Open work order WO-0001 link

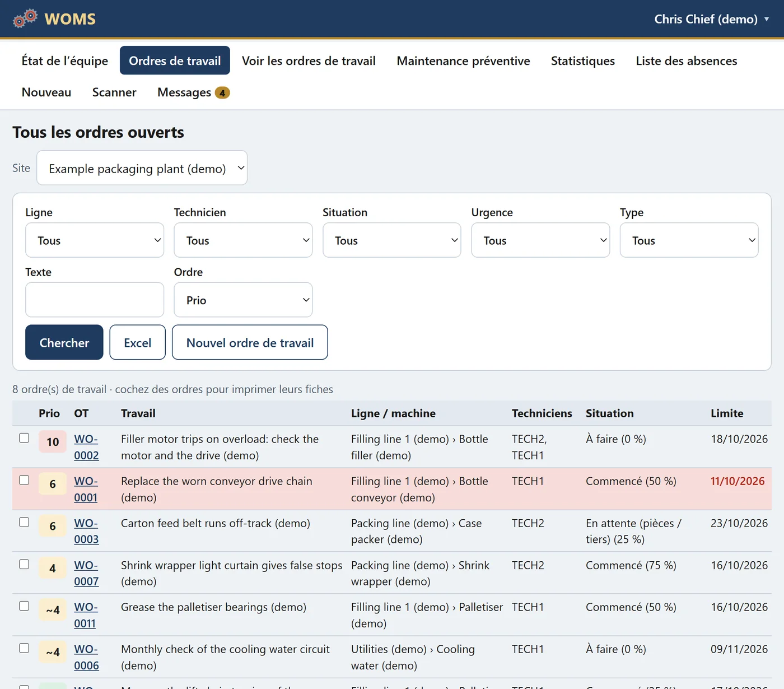click(86, 489)
